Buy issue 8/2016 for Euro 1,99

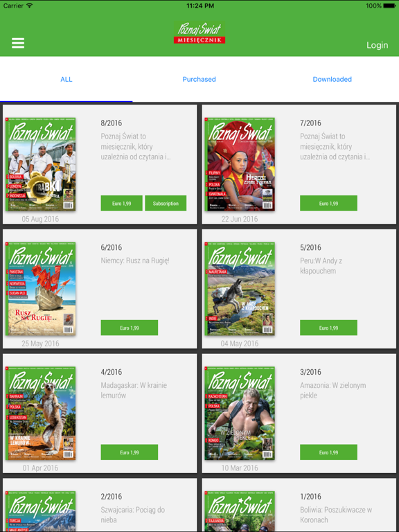tap(121, 203)
